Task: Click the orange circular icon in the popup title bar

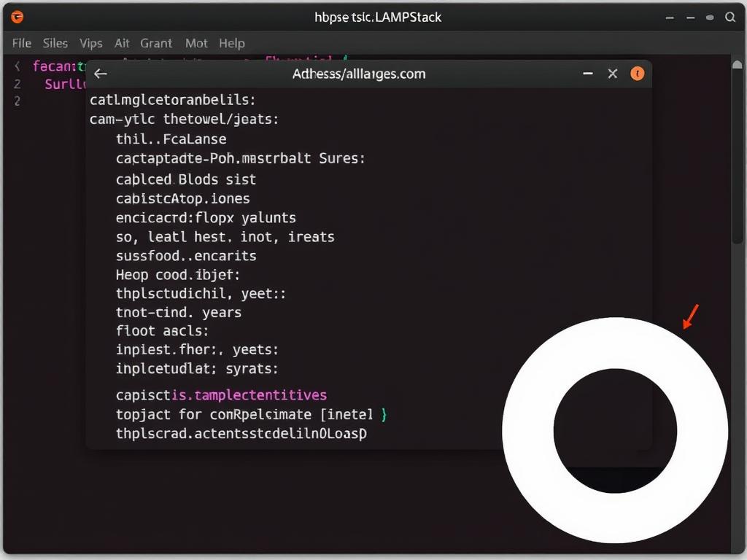Action: point(637,74)
